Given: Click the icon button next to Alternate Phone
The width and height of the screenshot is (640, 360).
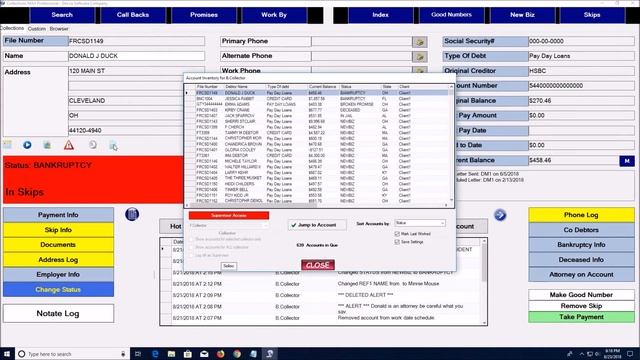Looking at the screenshot, I should tap(420, 56).
